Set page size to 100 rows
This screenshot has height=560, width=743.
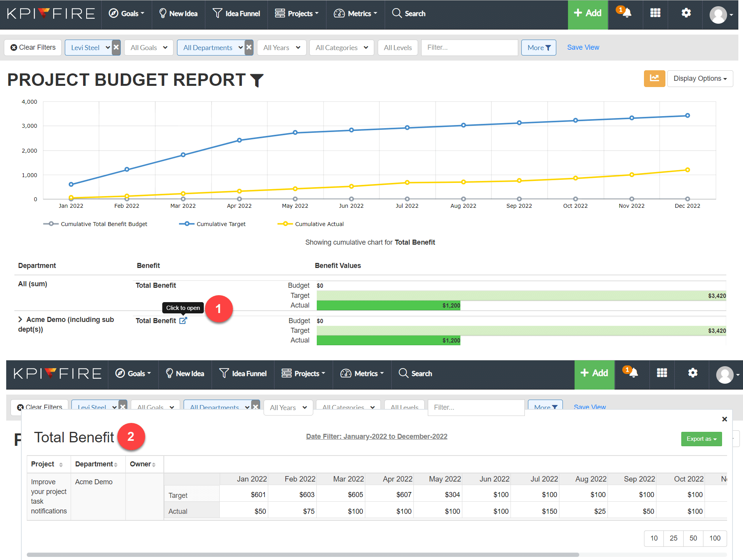click(715, 538)
